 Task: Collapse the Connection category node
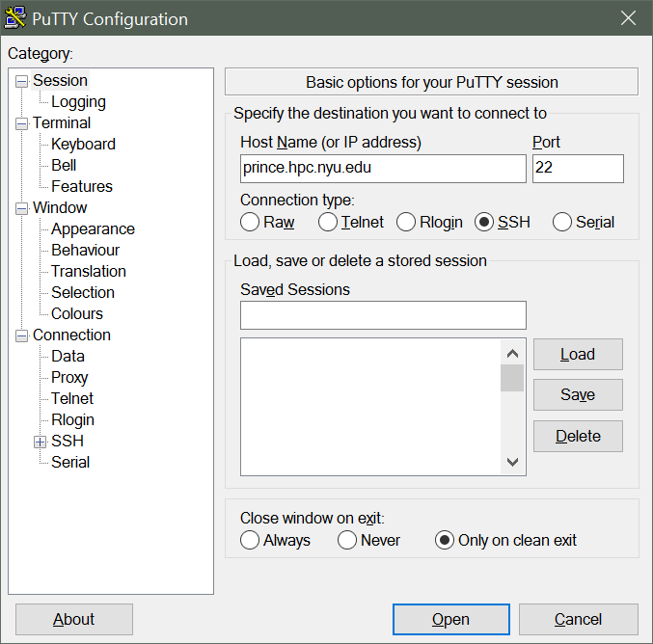pos(21,335)
